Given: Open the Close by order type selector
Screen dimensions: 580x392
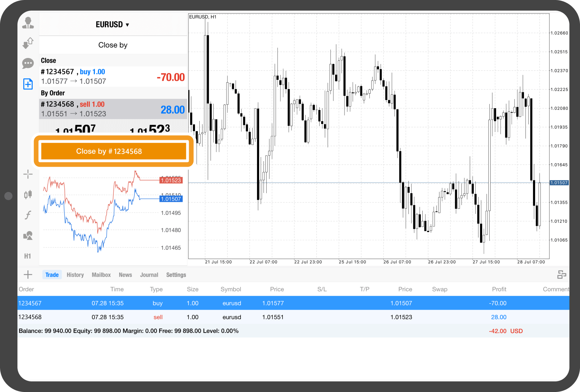Looking at the screenshot, I should coord(113,45).
